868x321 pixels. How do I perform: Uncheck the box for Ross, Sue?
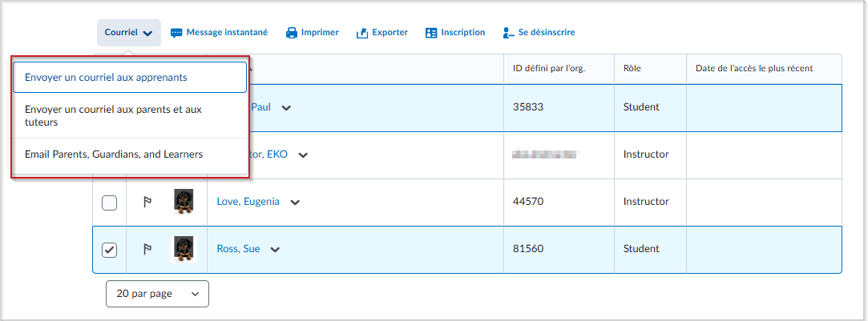click(110, 250)
